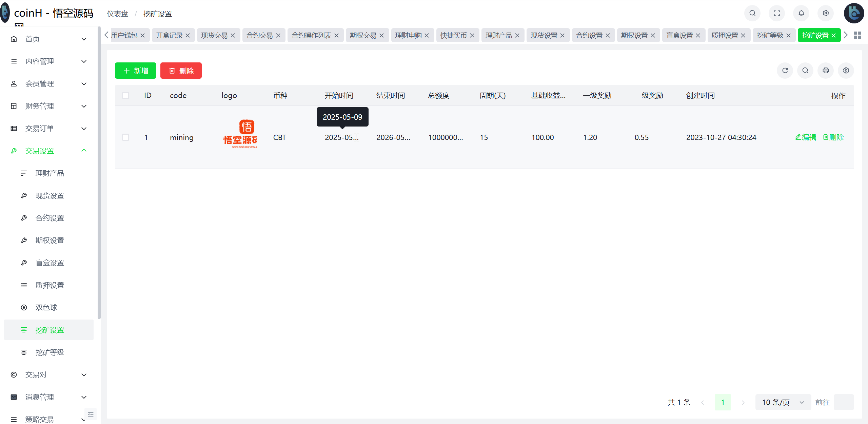Close the 挖矿等级 tab
Viewport: 868px width, 424px height.
(x=788, y=35)
